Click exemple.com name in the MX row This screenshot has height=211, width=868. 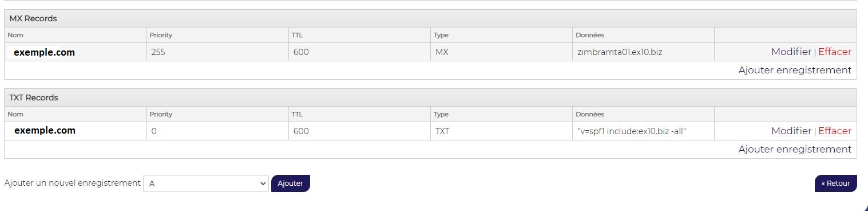(44, 52)
